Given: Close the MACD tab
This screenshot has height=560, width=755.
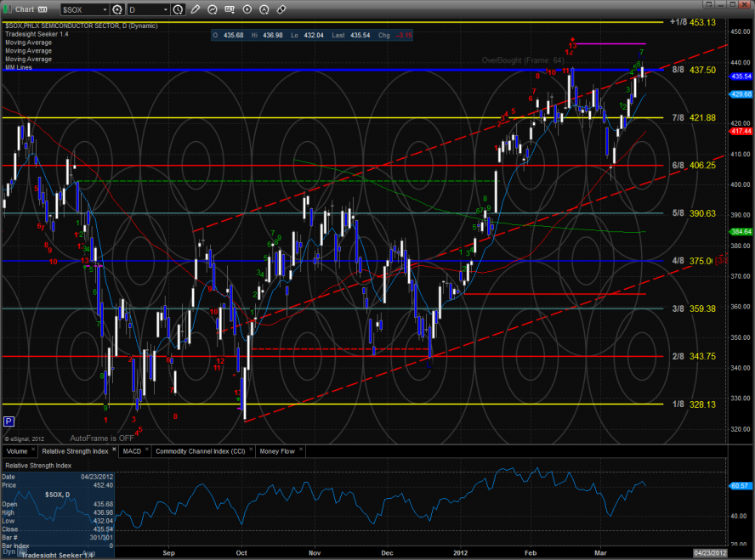Looking at the screenshot, I should point(147,450).
